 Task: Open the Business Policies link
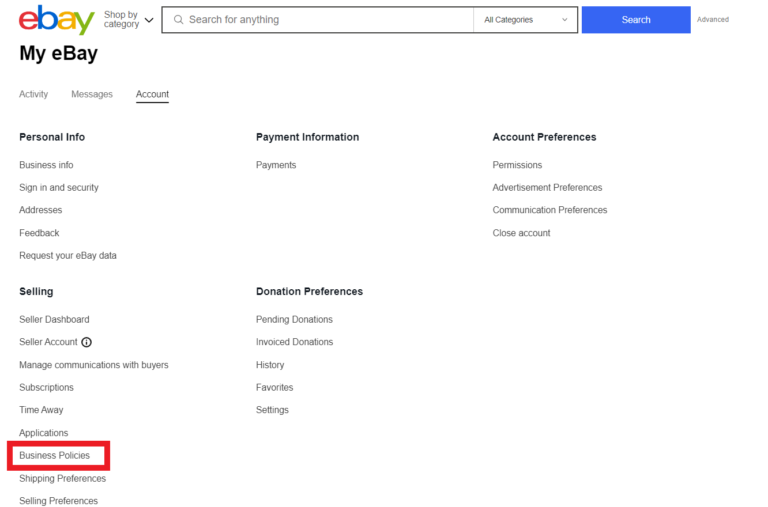(54, 456)
